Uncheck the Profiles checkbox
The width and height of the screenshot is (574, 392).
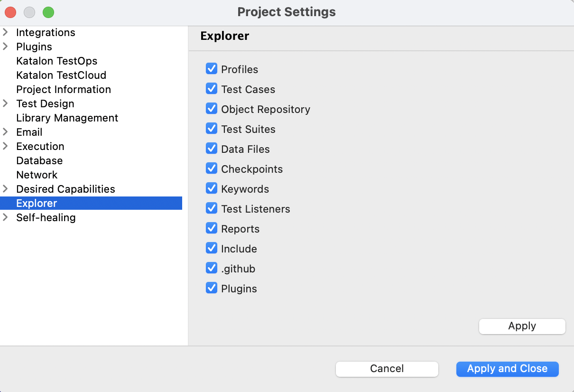click(212, 69)
